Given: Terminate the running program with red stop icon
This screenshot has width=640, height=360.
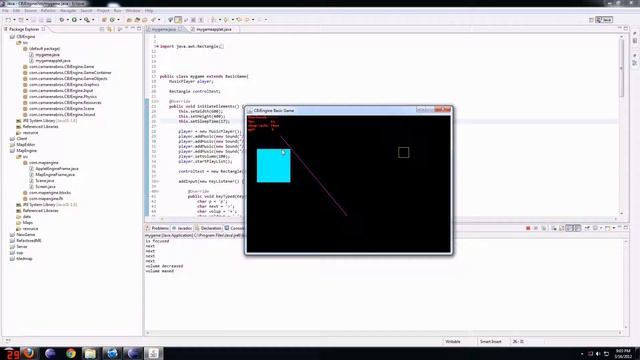Looking at the screenshot, I should point(528,228).
